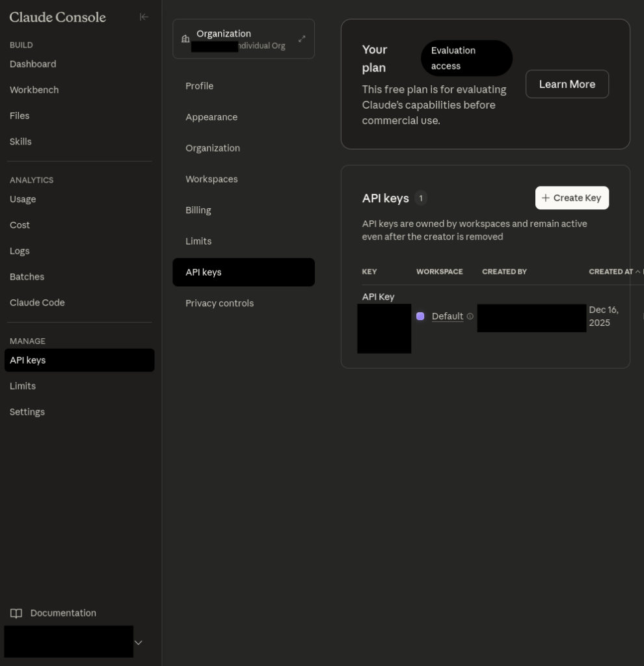Screen dimensions: 644x666
Task: Sort by the Created At column arrow
Action: (x=637, y=272)
